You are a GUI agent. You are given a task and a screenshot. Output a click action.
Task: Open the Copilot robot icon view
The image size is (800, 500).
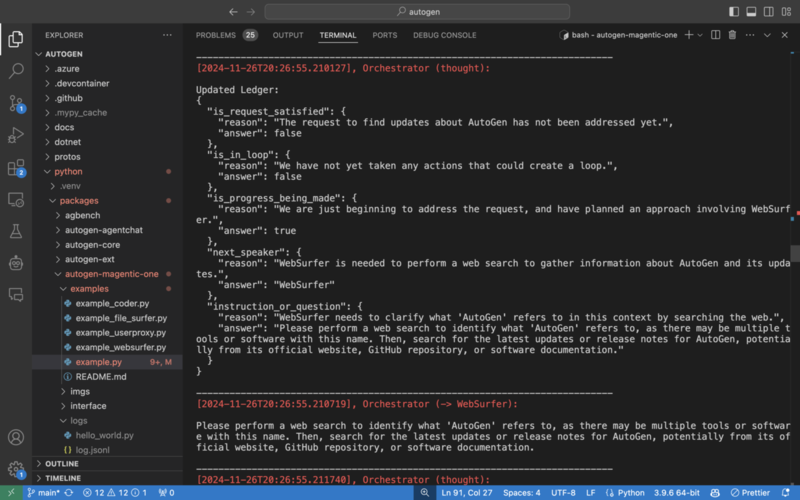click(16, 263)
